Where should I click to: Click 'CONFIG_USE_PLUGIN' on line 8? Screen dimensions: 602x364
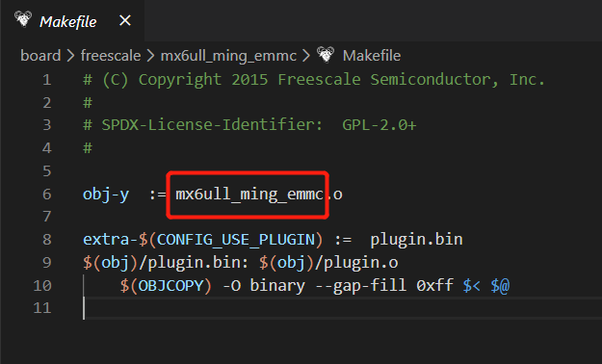click(236, 240)
